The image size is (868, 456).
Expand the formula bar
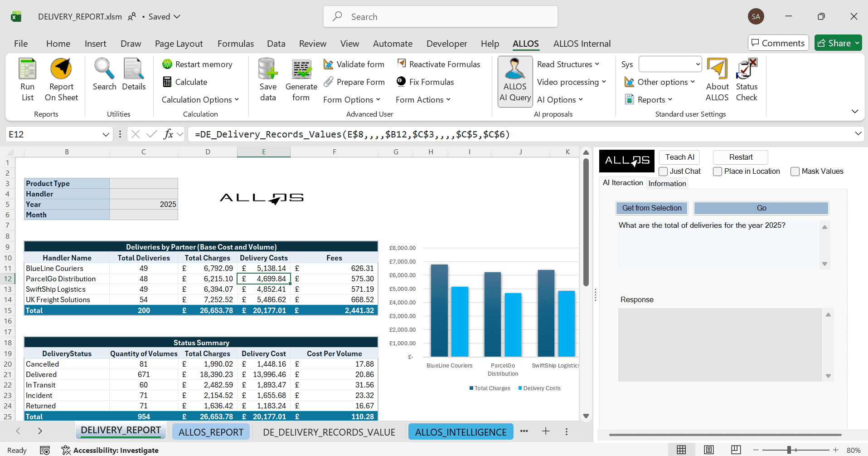pos(858,133)
